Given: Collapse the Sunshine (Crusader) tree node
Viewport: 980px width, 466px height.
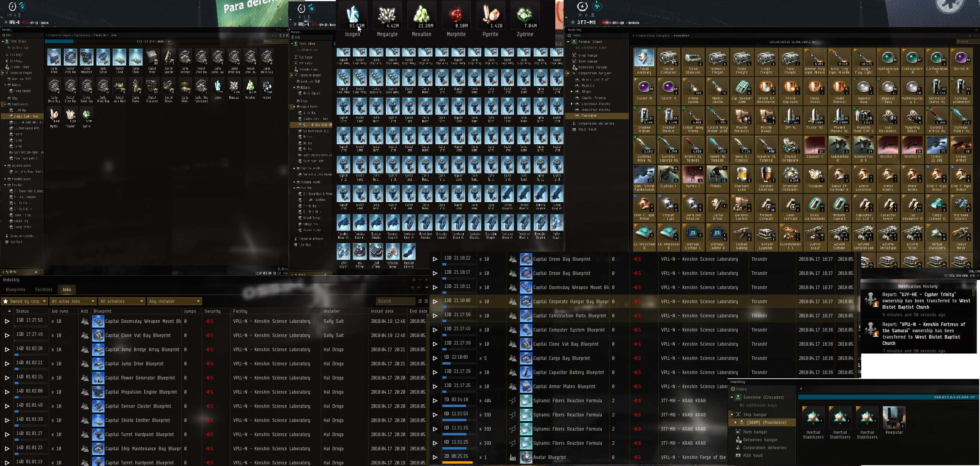Looking at the screenshot, I should [x=732, y=397].
